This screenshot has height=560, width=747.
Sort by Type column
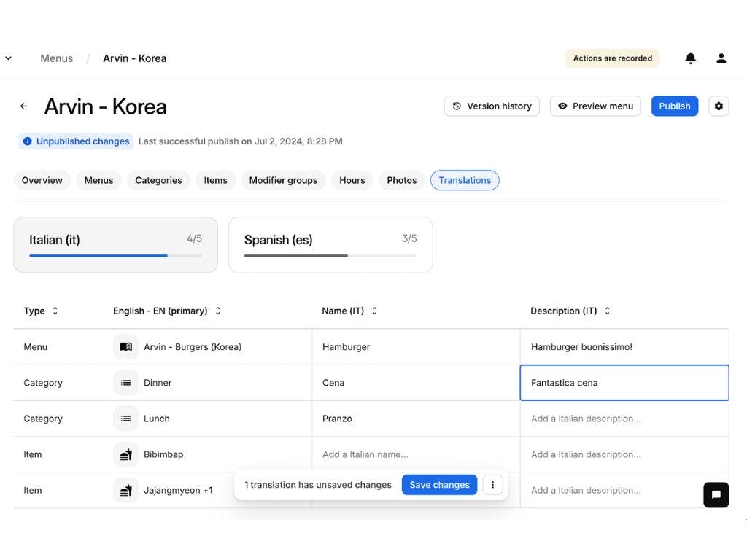[x=55, y=311]
